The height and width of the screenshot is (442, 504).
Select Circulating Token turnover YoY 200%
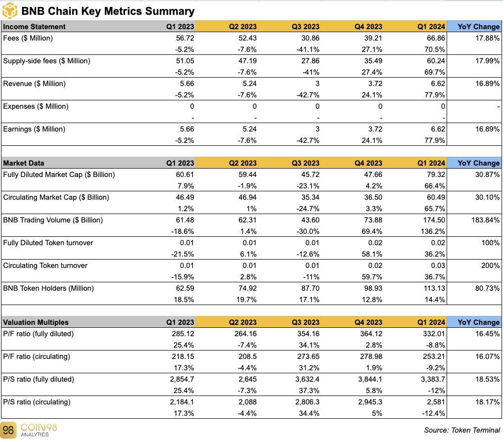pyautogui.click(x=490, y=265)
